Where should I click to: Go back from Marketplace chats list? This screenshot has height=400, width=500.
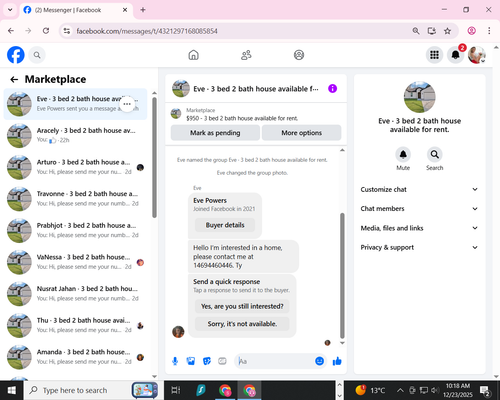point(14,79)
